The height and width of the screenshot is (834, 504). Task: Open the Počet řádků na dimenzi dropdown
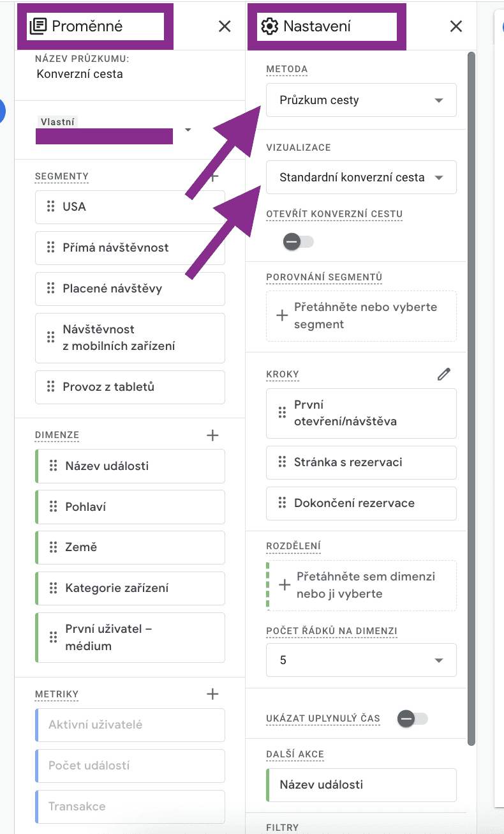click(361, 660)
